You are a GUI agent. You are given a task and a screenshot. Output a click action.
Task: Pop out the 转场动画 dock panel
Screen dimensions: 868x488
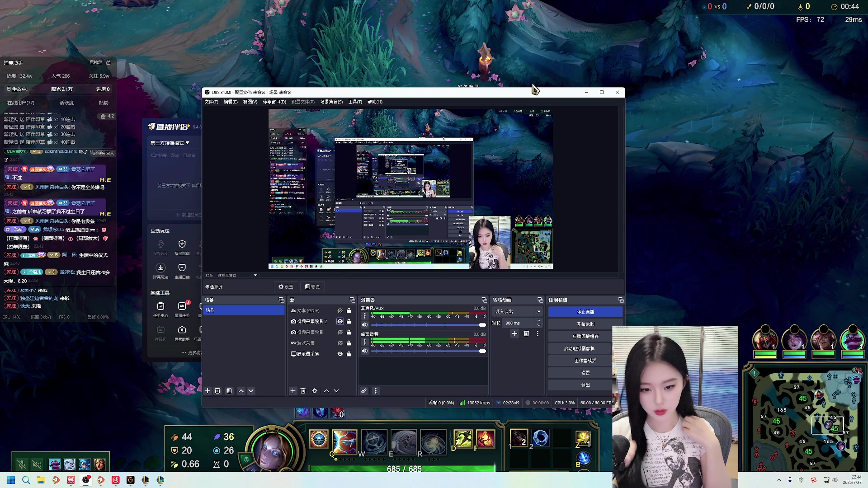point(540,300)
